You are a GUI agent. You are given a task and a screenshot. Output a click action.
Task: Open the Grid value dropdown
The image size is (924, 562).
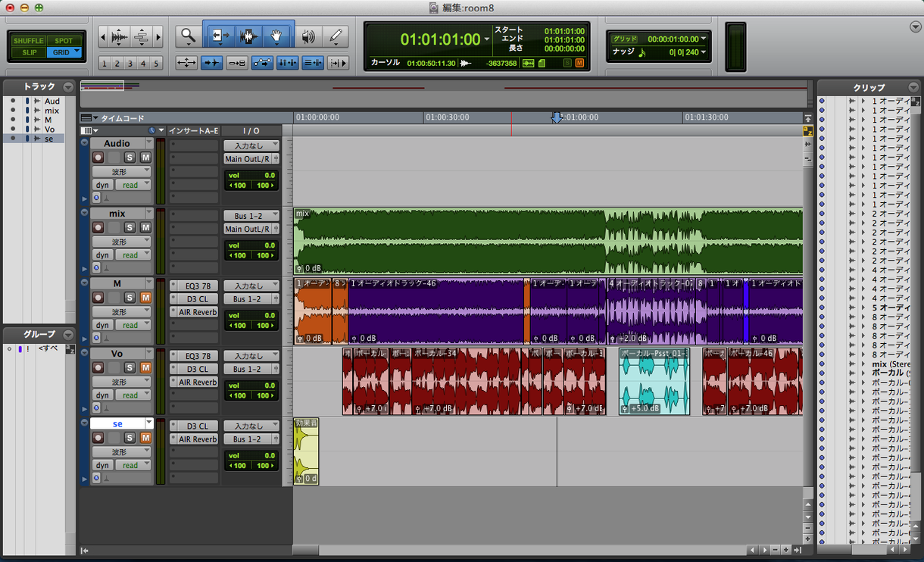[704, 39]
